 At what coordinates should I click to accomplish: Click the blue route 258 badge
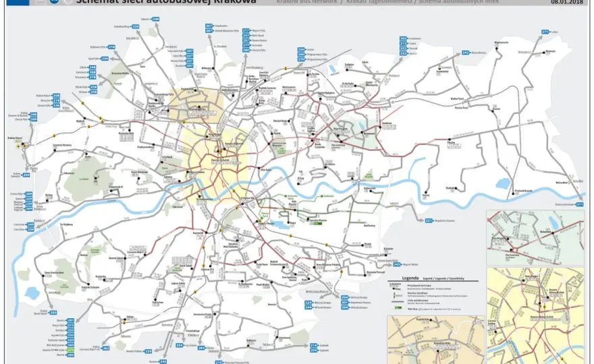coord(94,92)
